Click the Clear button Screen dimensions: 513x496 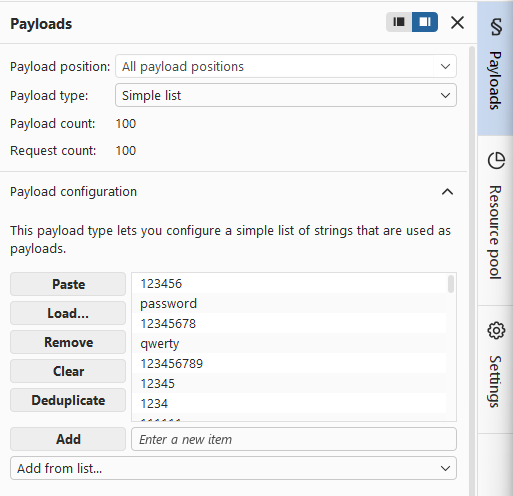[68, 371]
